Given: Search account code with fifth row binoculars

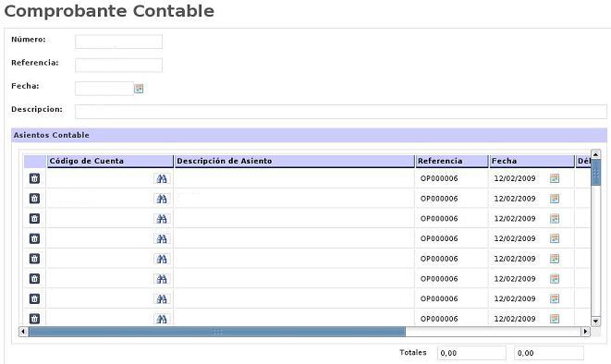Looking at the screenshot, I should (162, 259).
